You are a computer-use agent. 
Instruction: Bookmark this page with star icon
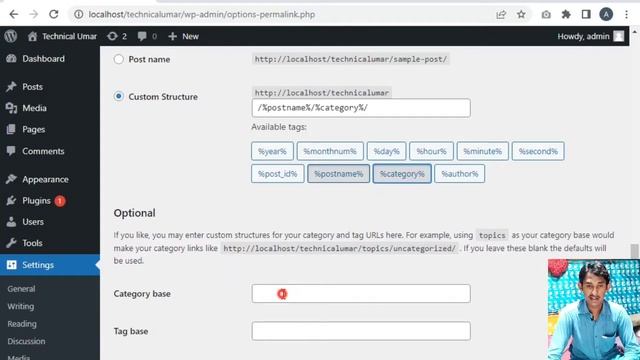(521, 15)
